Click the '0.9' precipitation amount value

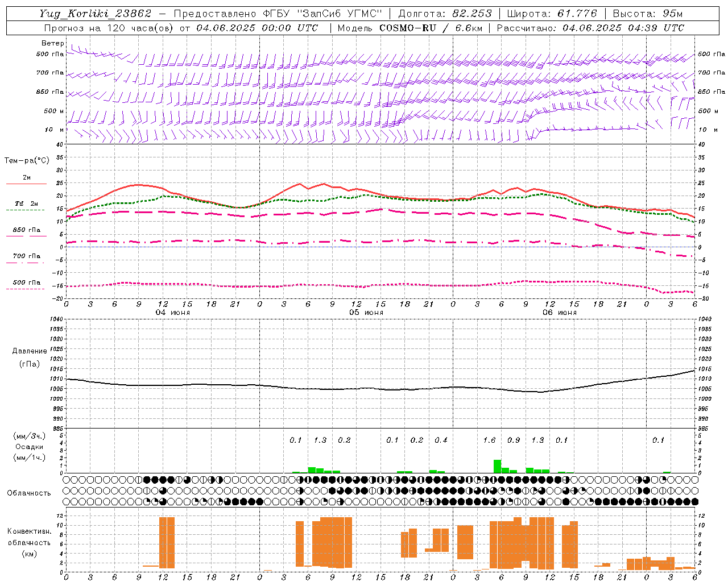point(514,440)
